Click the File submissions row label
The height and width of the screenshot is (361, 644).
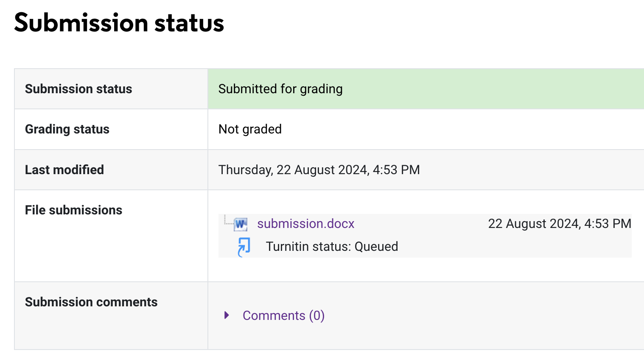(73, 210)
